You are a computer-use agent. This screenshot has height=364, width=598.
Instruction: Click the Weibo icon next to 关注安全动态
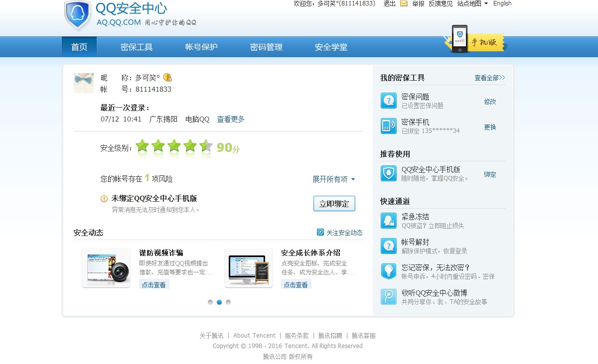tap(320, 233)
